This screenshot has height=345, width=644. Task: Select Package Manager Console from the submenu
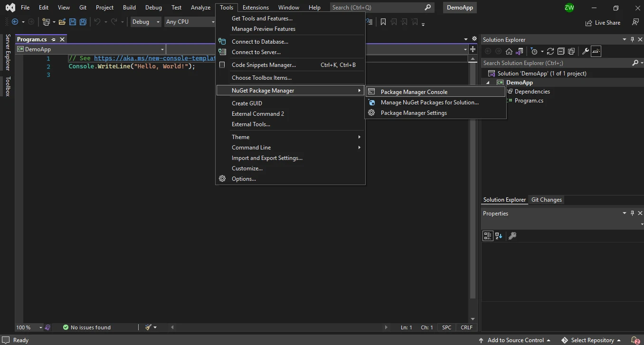pos(414,92)
